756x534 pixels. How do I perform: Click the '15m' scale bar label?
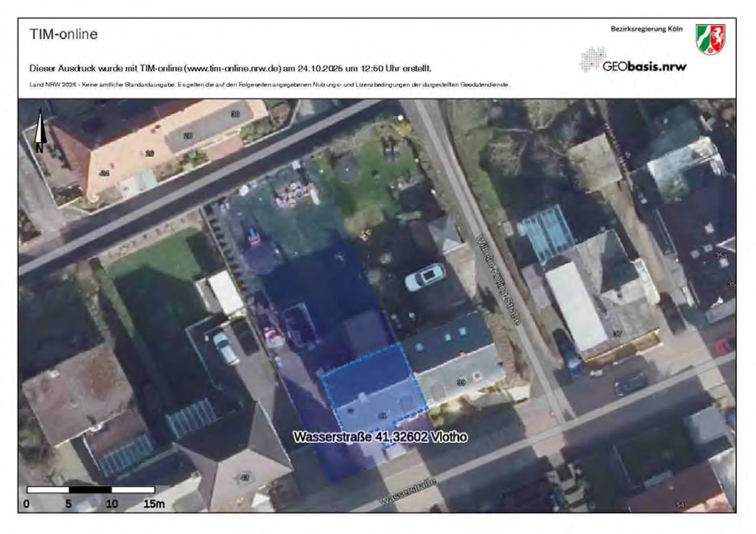tap(154, 504)
